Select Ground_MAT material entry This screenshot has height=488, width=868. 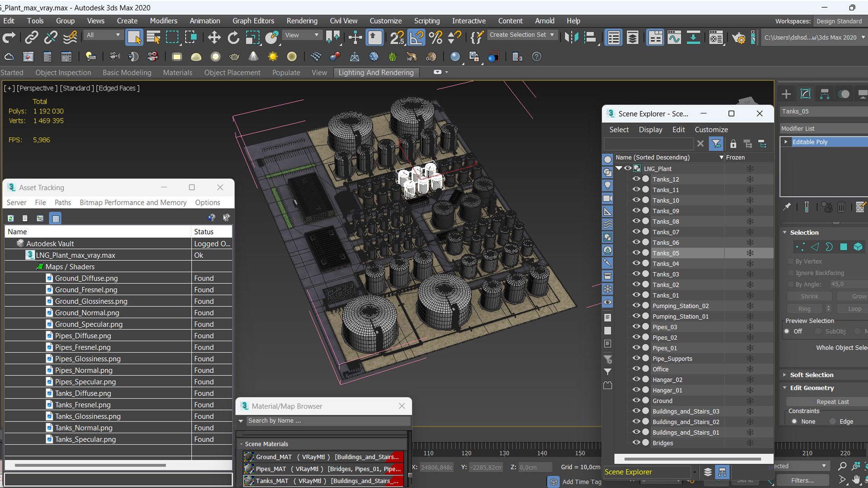[323, 457]
